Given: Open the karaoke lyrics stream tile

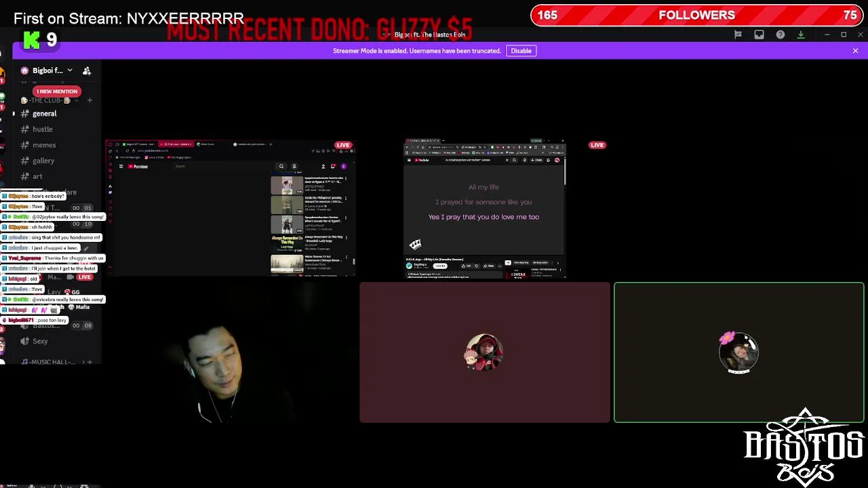Looking at the screenshot, I should pos(485,209).
